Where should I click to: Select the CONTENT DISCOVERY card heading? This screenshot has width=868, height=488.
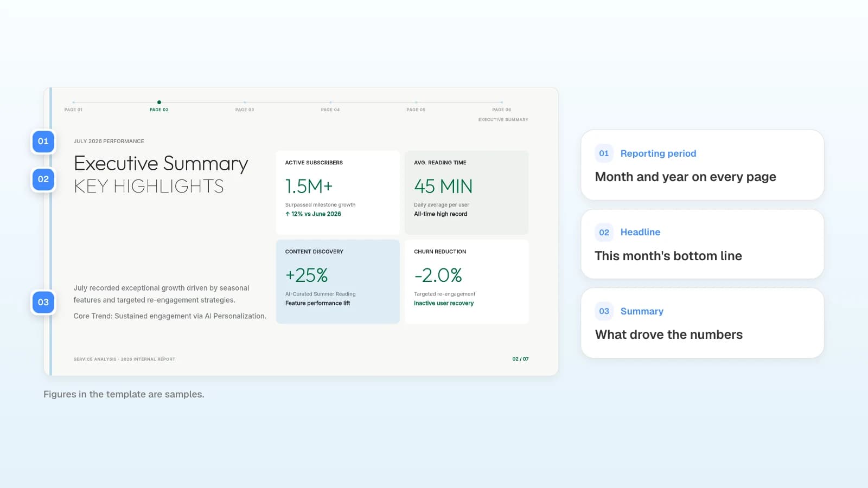click(x=314, y=252)
